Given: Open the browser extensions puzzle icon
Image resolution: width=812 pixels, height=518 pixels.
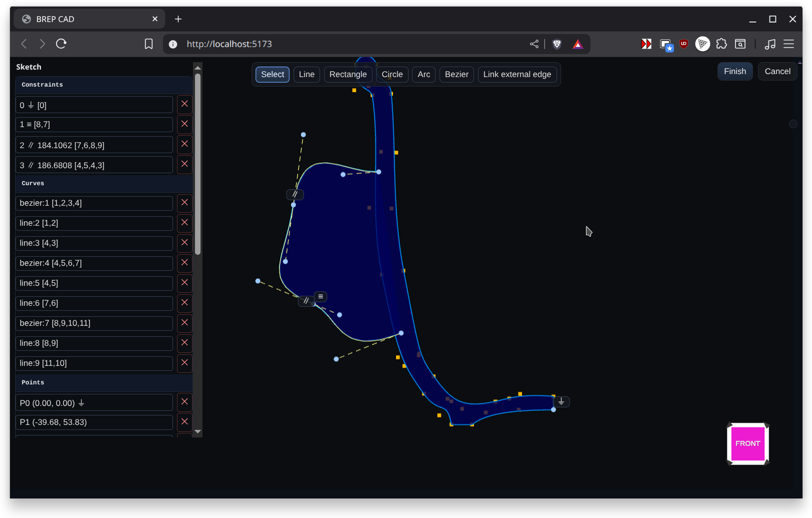Looking at the screenshot, I should pyautogui.click(x=721, y=44).
